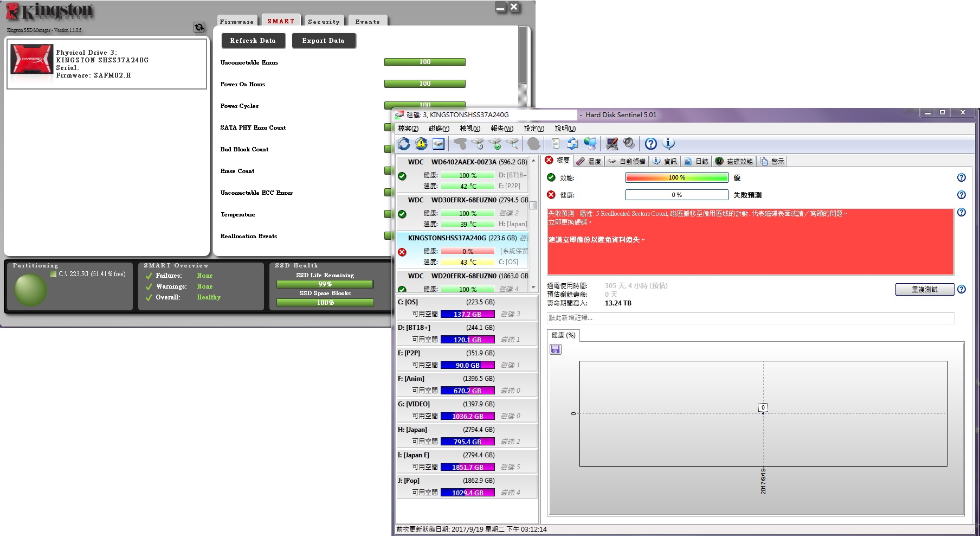Click the toolbar information bubble icon
This screenshot has height=536, width=980.
[669, 144]
